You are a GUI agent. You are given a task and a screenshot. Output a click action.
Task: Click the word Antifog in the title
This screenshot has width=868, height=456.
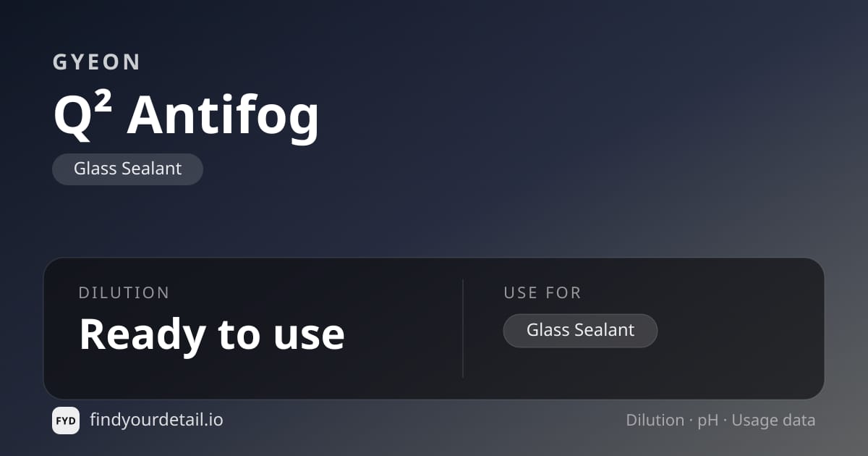223,116
